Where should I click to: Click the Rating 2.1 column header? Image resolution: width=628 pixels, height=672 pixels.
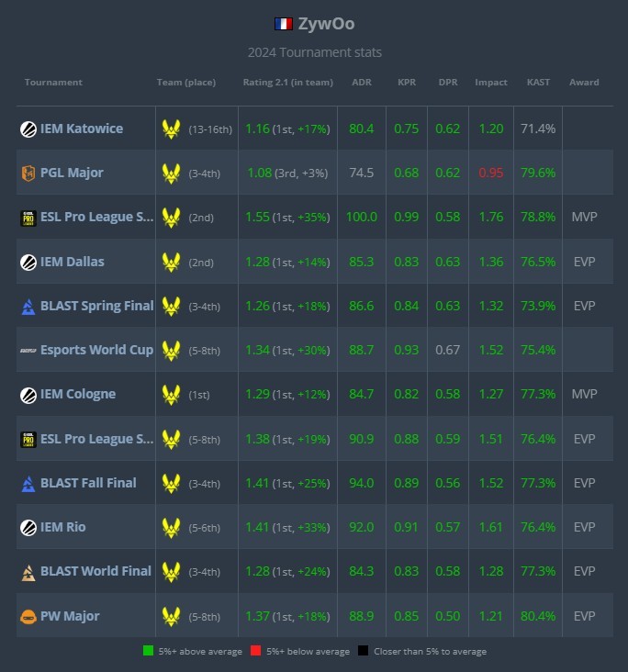[287, 82]
